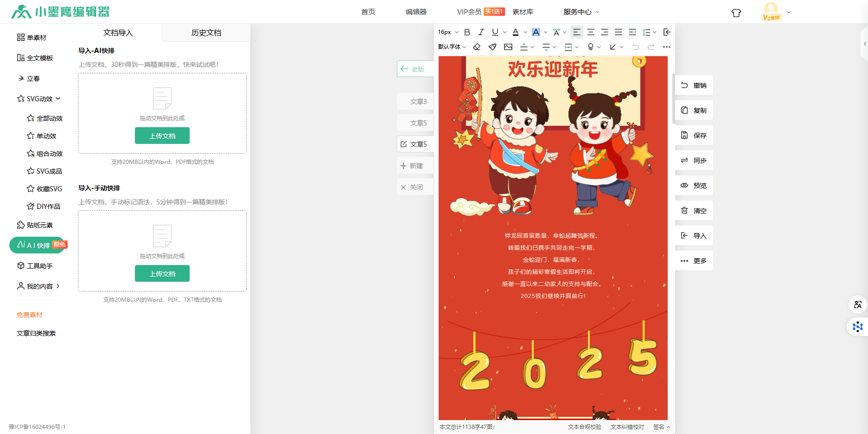The image size is (868, 434).
Task: Toggle underline text formatting
Action: tap(495, 32)
